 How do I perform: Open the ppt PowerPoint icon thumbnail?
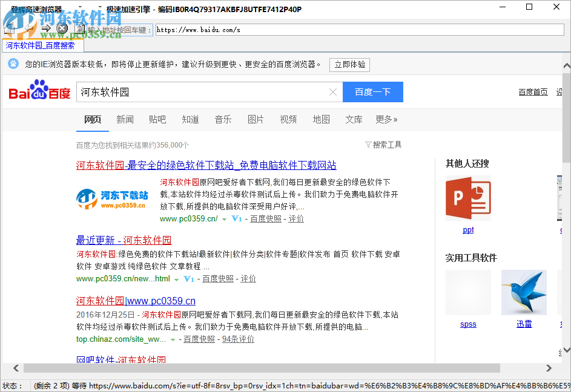(468, 198)
